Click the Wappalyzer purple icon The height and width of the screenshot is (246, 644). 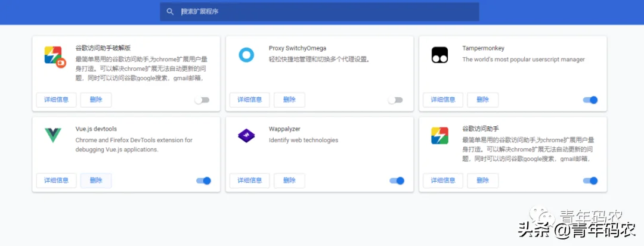pos(246,135)
